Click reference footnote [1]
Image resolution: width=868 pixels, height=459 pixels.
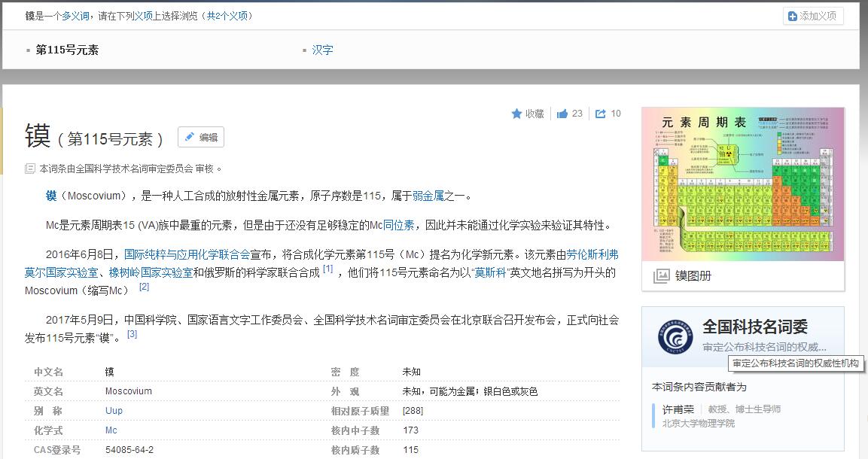[x=327, y=269]
